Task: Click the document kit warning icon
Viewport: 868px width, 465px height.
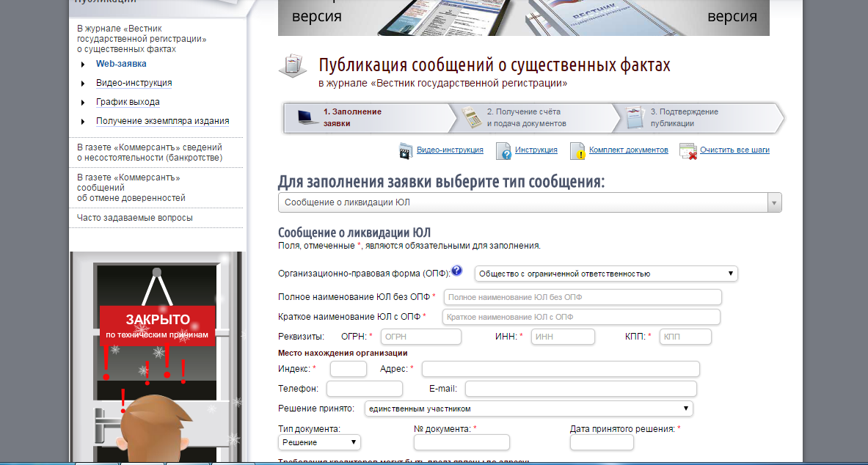Action: point(577,150)
